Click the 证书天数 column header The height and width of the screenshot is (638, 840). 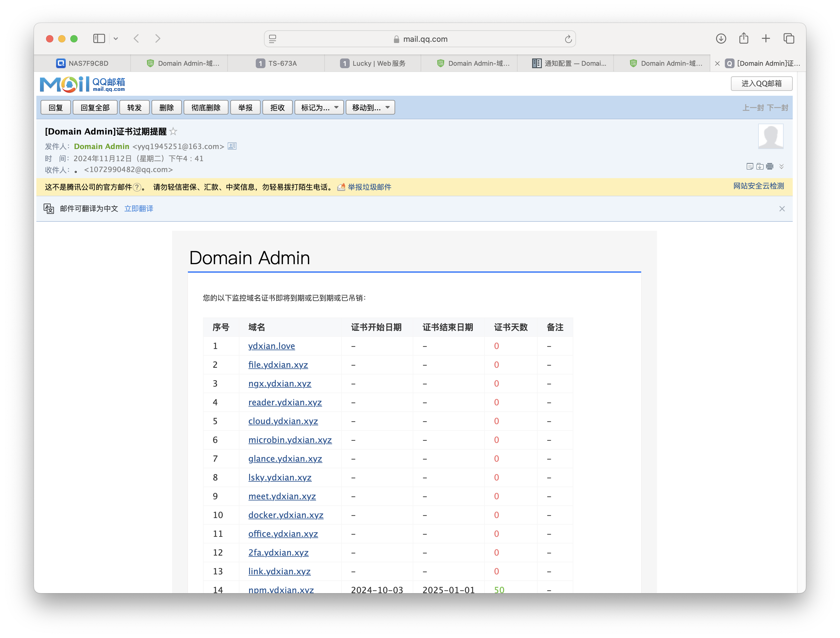[511, 327]
